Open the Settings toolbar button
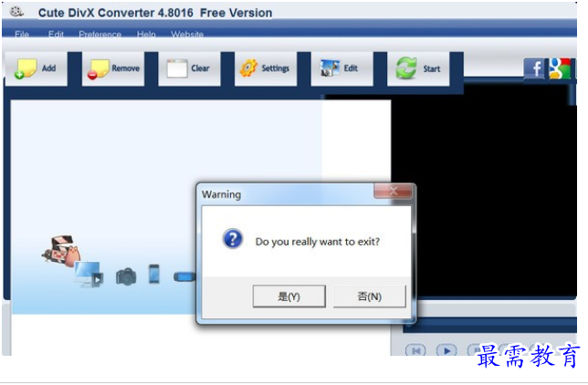588x385 pixels. (x=266, y=69)
